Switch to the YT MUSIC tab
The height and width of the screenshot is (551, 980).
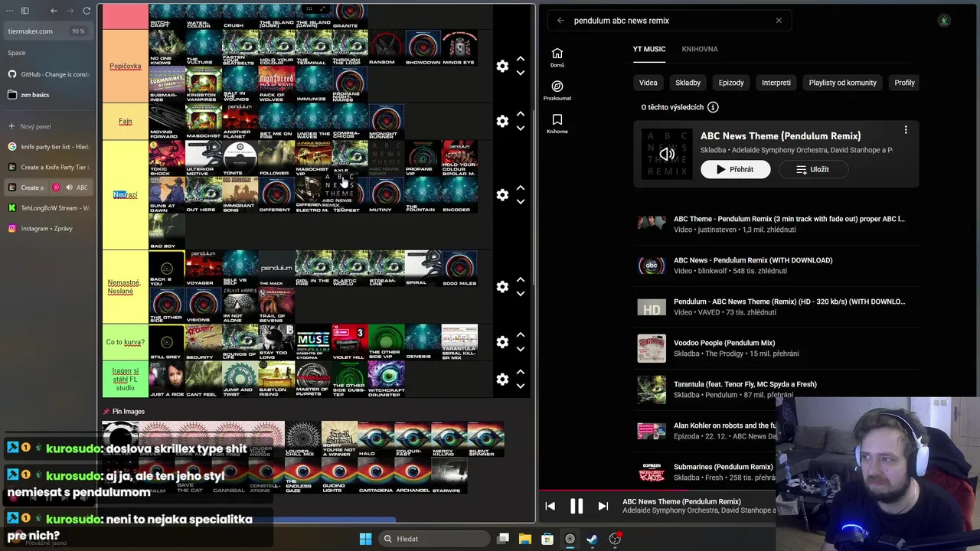point(648,49)
